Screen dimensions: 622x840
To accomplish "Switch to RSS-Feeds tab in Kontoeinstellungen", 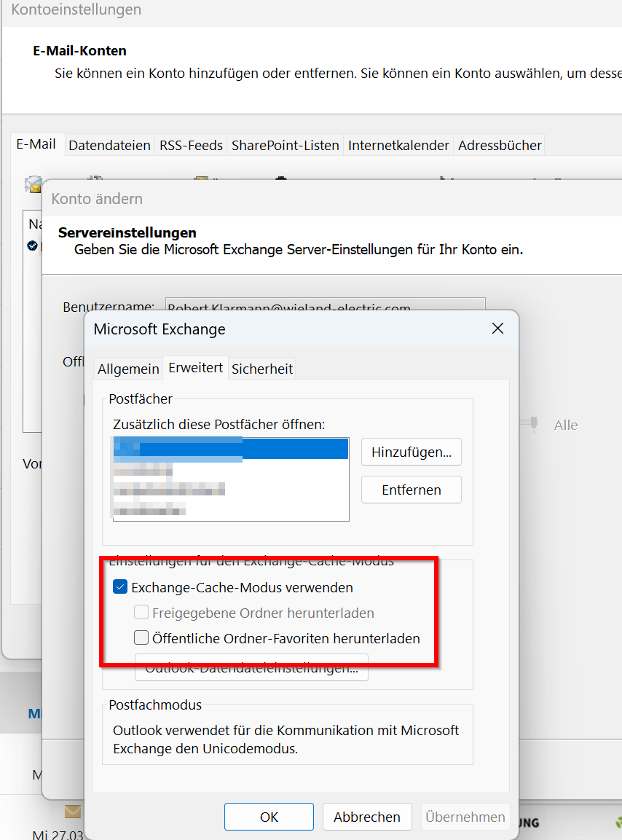I will click(x=191, y=145).
